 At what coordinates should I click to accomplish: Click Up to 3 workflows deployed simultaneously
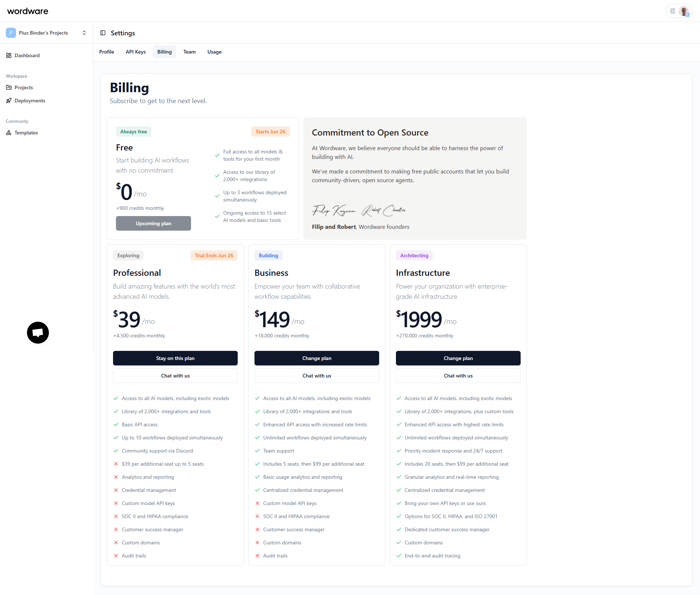click(255, 196)
